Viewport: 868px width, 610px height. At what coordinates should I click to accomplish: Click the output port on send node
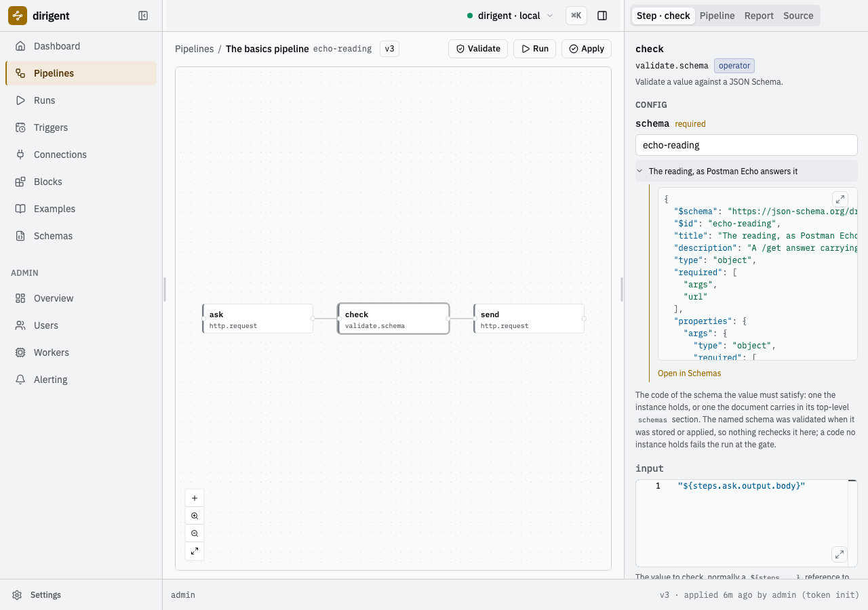[x=584, y=319]
